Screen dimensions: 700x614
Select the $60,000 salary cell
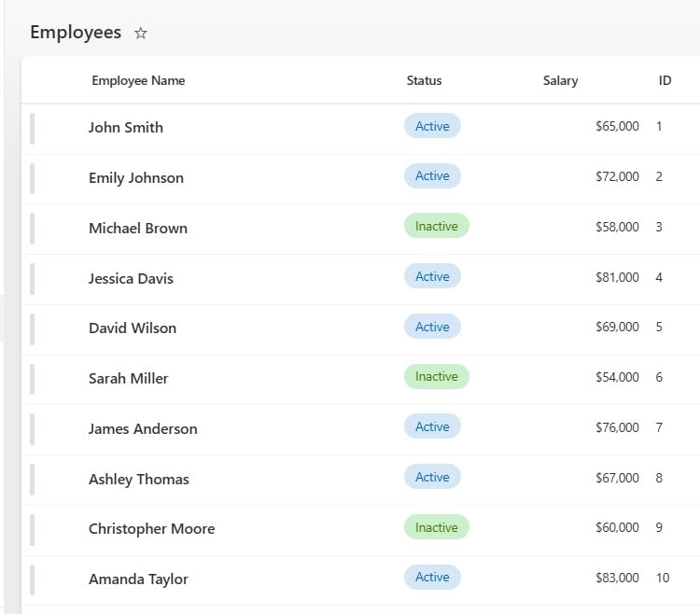617,527
